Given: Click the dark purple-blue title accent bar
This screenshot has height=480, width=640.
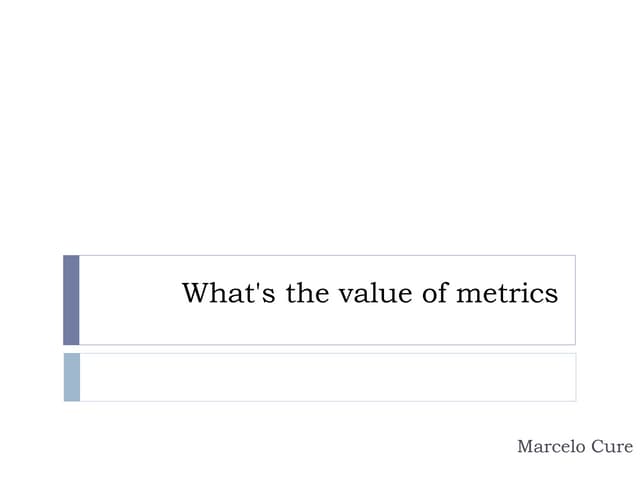Looking at the screenshot, I should point(71,300).
